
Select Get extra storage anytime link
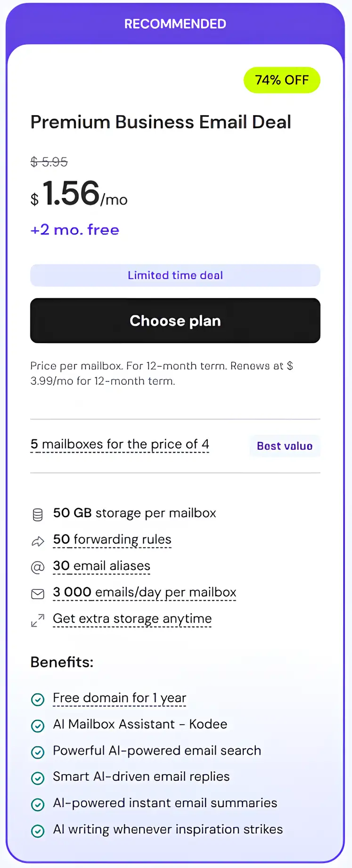(x=132, y=619)
